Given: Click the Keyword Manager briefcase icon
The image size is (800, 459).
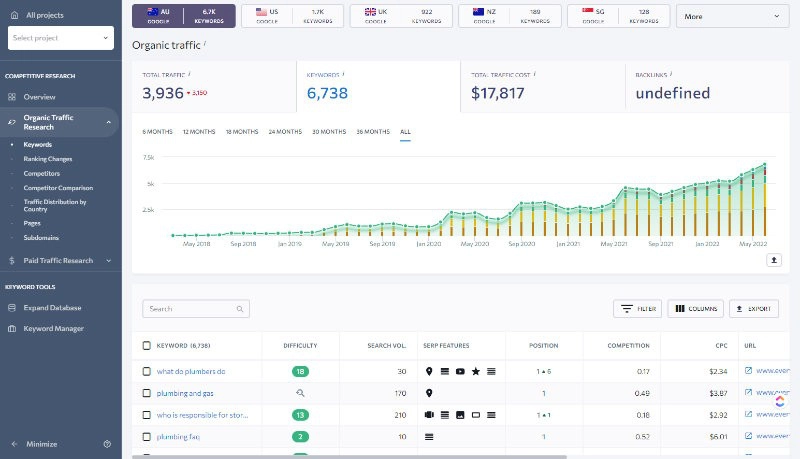Looking at the screenshot, I should (12, 329).
